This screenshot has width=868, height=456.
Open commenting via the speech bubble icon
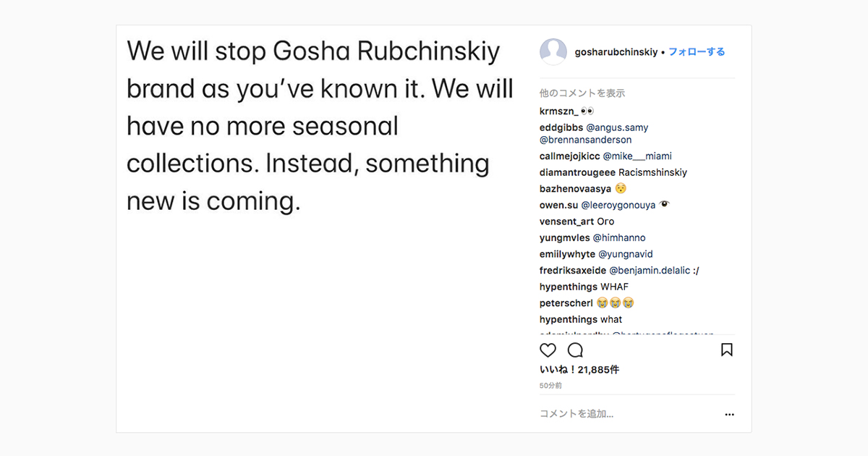click(x=575, y=350)
